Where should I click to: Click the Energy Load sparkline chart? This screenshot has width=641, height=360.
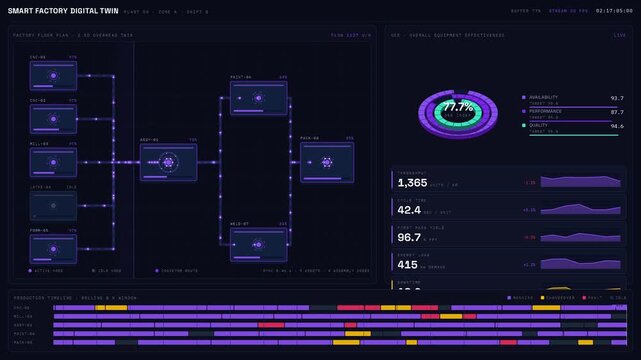pyautogui.click(x=580, y=264)
